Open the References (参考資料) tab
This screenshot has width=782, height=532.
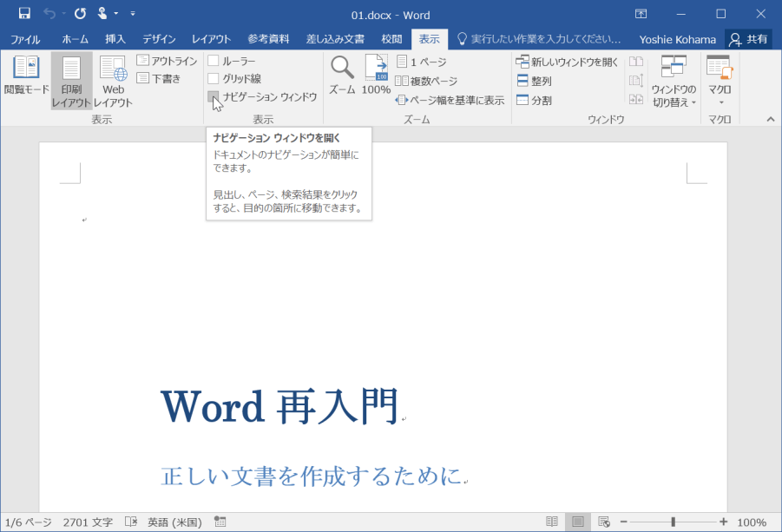coord(268,39)
